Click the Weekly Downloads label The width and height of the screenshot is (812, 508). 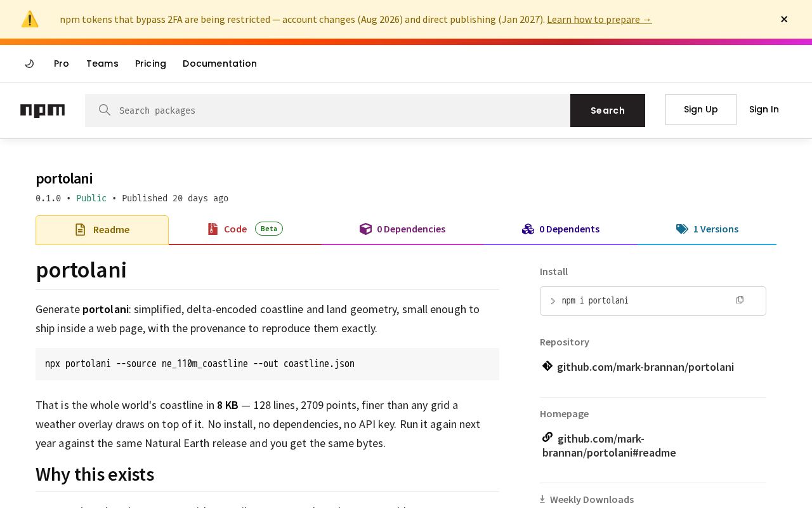click(592, 499)
